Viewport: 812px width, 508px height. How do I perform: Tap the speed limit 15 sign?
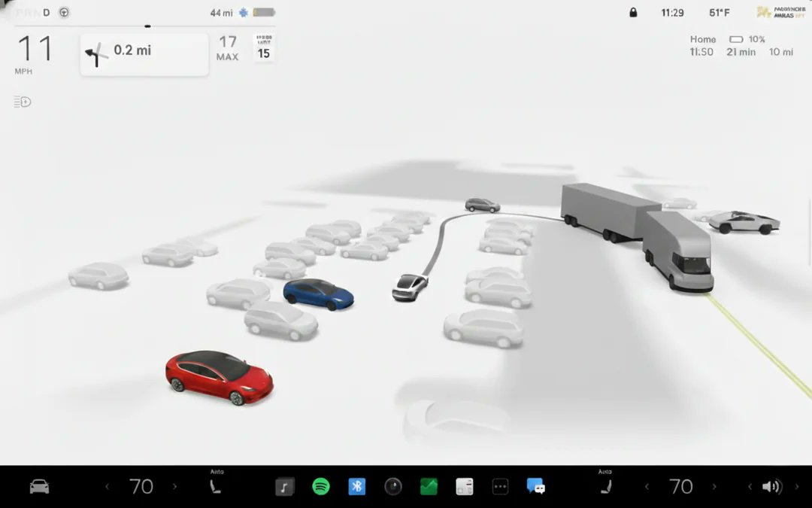(264, 47)
